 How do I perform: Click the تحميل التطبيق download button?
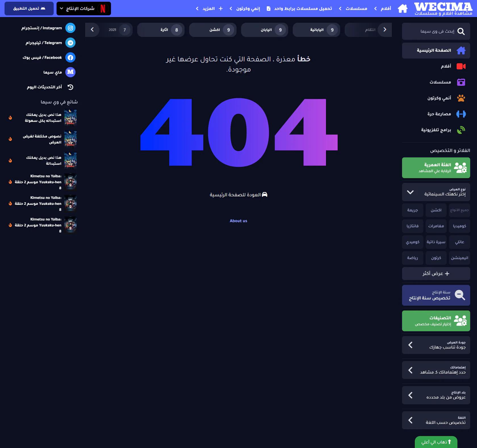click(x=29, y=9)
